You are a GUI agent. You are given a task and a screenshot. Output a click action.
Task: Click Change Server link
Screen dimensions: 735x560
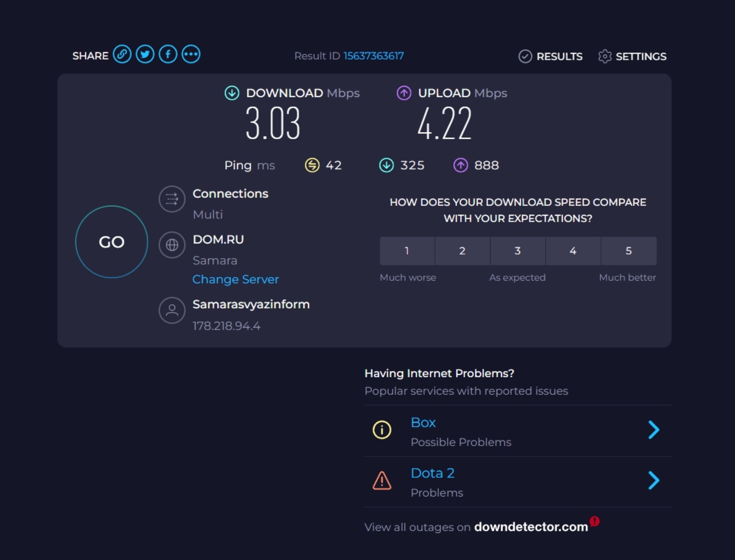(x=235, y=279)
